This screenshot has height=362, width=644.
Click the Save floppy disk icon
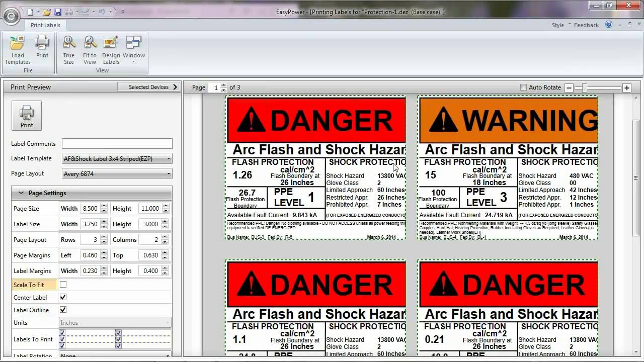pos(58,12)
